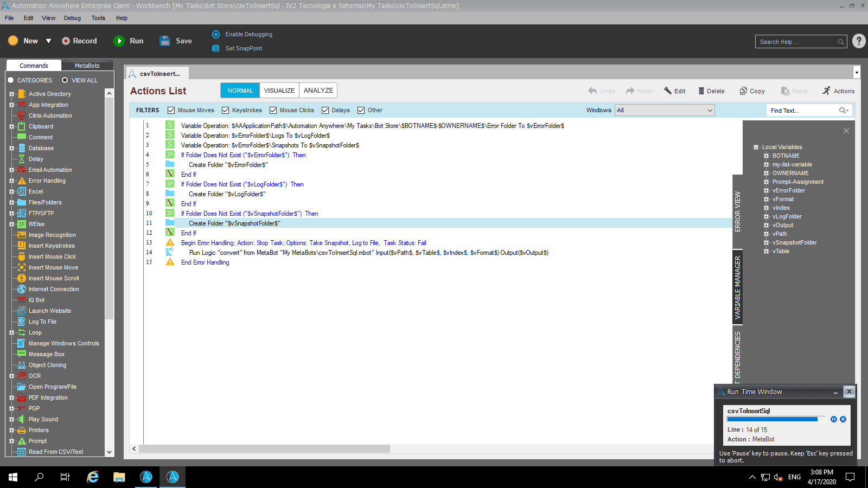Click the Set SnapPoint camera icon
The width and height of the screenshot is (868, 488).
(215, 48)
